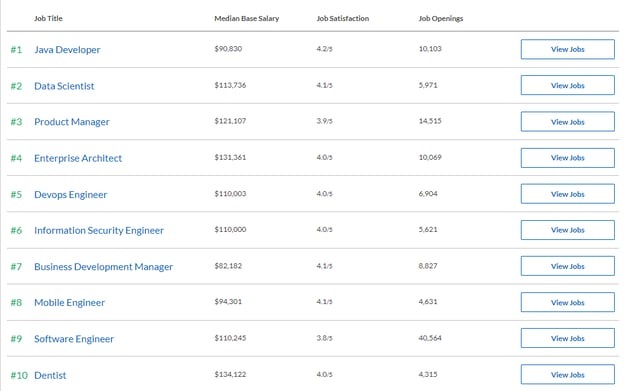Click the 40,564 job openings figure

430,338
